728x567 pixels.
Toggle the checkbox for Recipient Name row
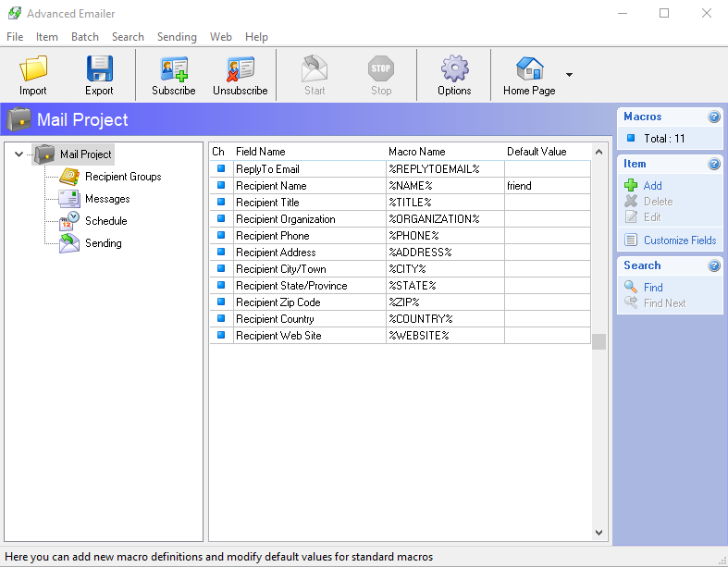[x=221, y=186]
